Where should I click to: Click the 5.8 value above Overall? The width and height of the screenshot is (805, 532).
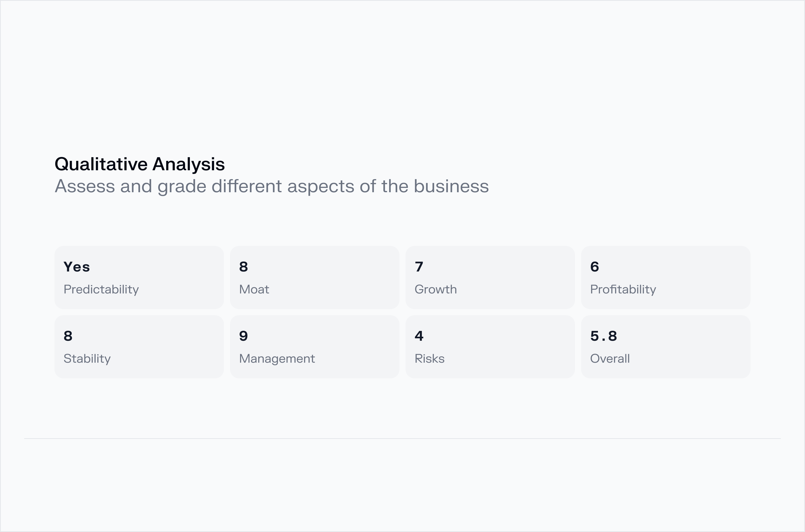[603, 336]
